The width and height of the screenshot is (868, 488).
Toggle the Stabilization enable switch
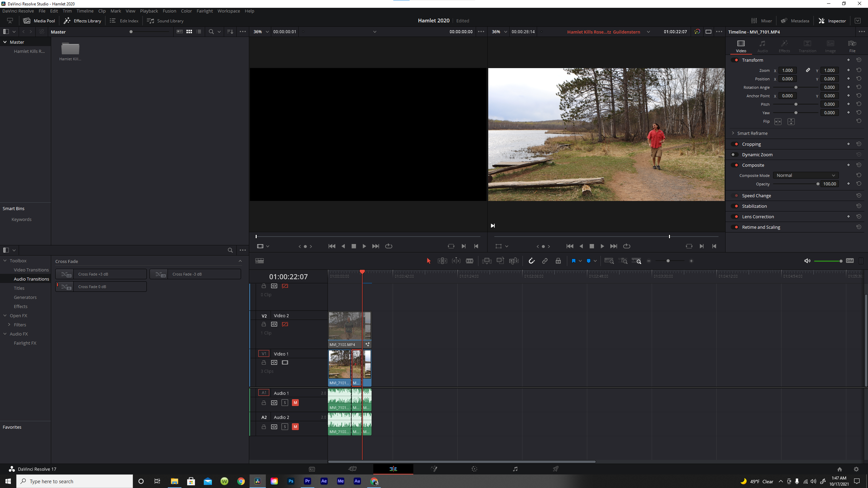[x=735, y=206]
